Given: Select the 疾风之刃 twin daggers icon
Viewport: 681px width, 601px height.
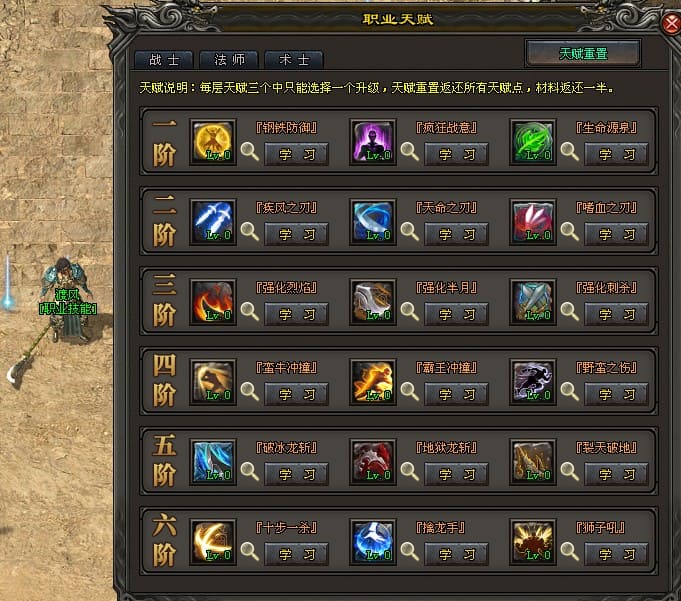Looking at the screenshot, I should pos(213,222).
